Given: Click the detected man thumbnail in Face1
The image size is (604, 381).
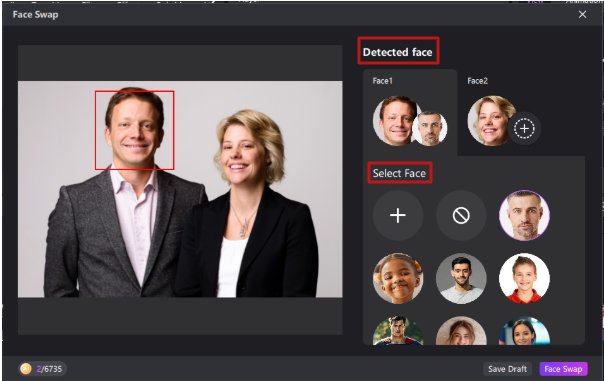Looking at the screenshot, I should click(395, 121).
